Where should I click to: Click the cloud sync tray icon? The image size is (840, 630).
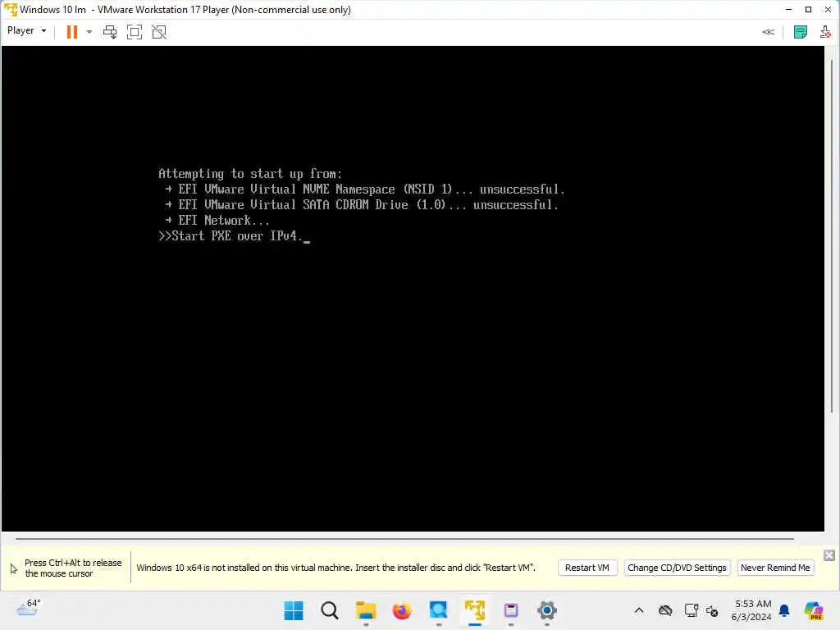(x=665, y=610)
